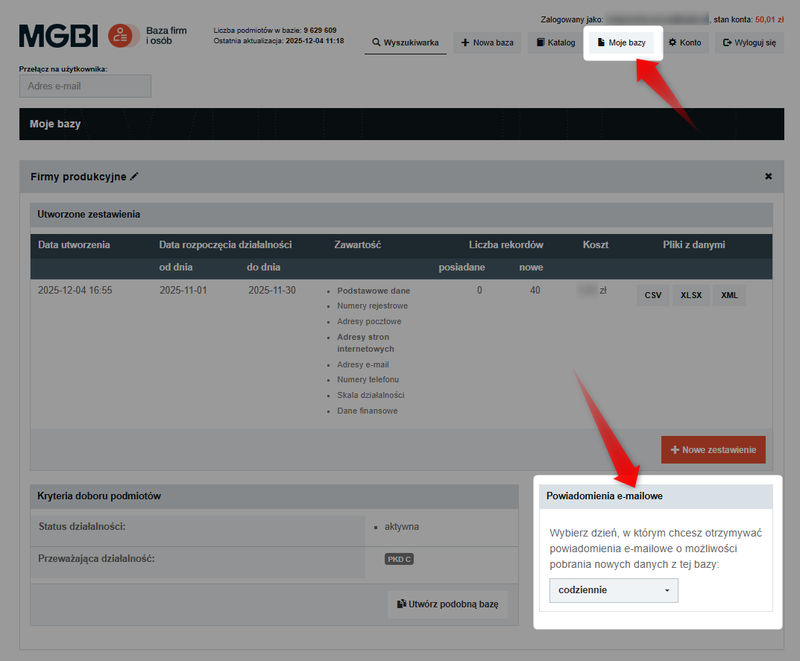Open the Wyszukiwarka search tab
Screen dimensions: 800x661
[405, 43]
